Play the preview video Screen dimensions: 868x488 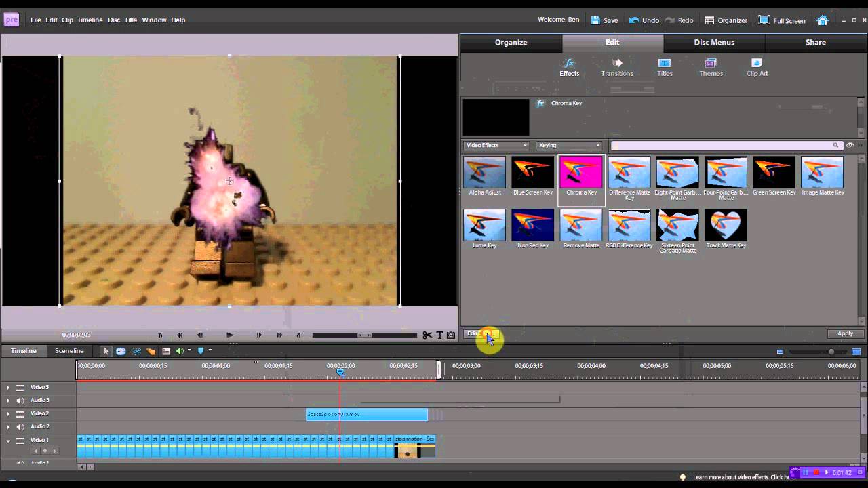coord(230,335)
